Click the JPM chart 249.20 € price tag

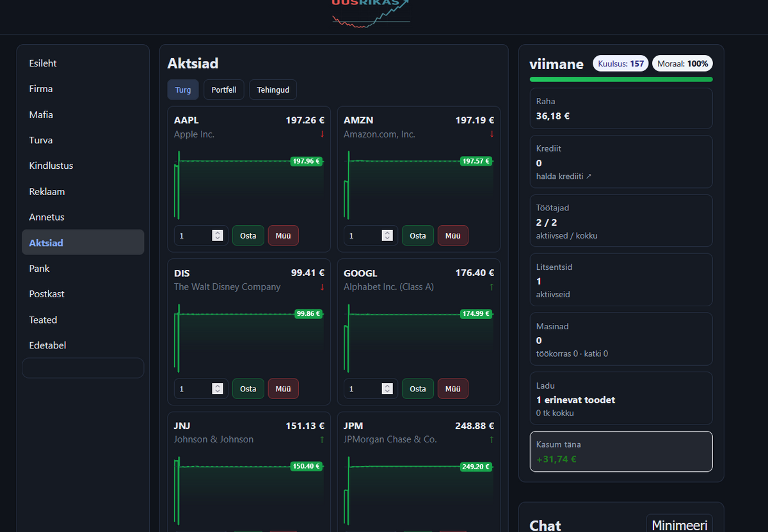476,467
